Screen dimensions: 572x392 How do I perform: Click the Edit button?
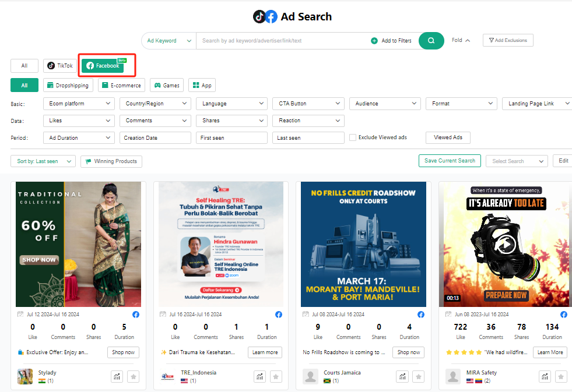point(563,161)
